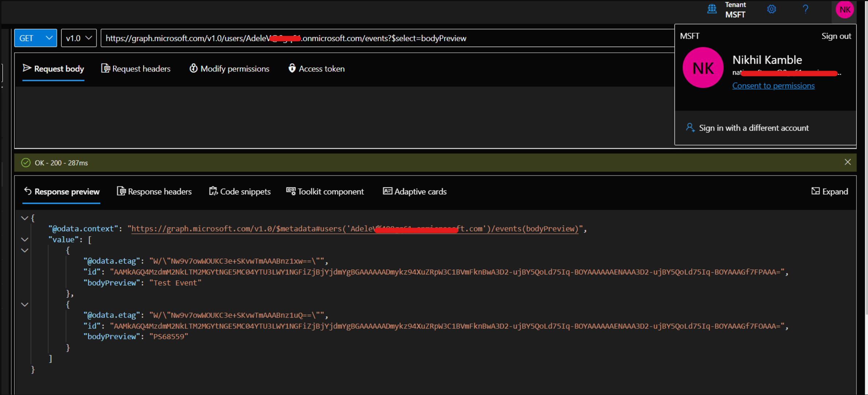Collapse the root JSON object chevron

click(x=24, y=218)
